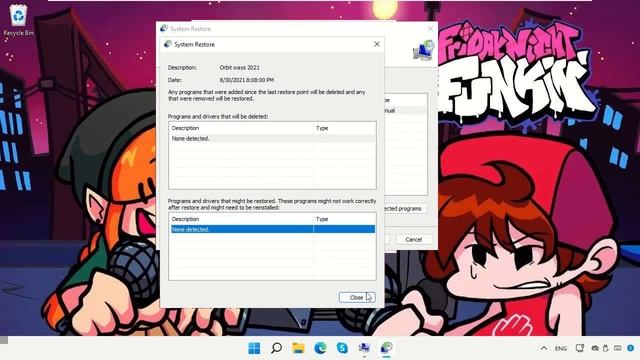Click the notification badge icon in the tray
640x360 pixels.
coord(631,348)
